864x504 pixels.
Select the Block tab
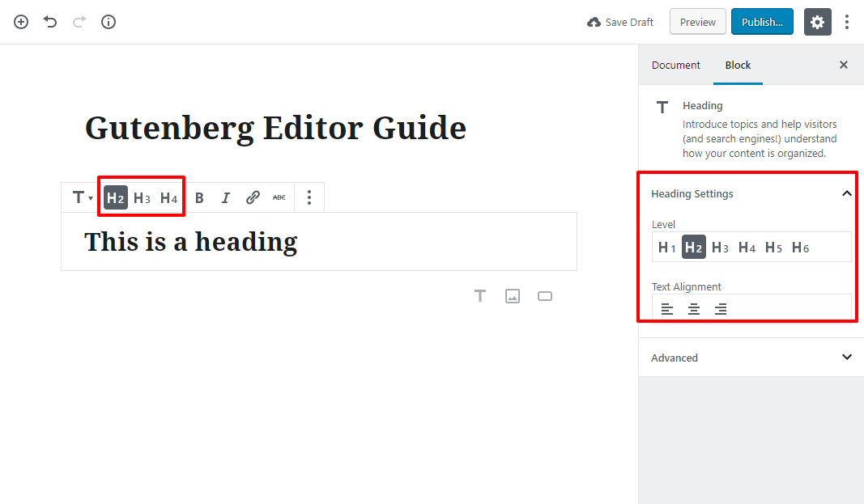[738, 65]
